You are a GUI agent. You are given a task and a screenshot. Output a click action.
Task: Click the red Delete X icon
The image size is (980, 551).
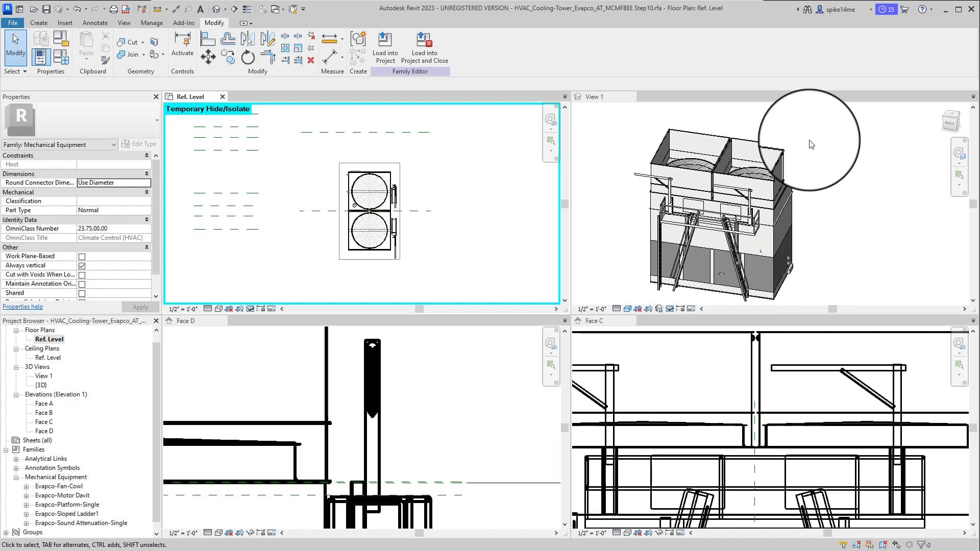click(x=311, y=60)
